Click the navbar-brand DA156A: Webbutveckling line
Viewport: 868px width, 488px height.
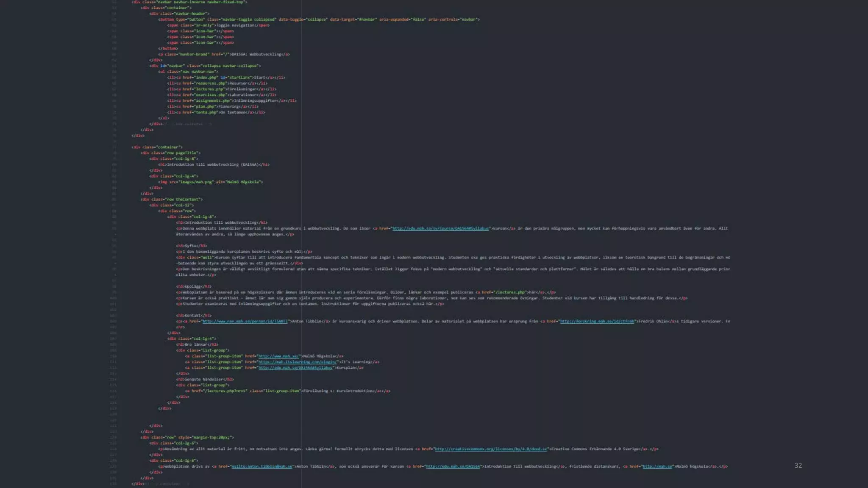point(224,54)
